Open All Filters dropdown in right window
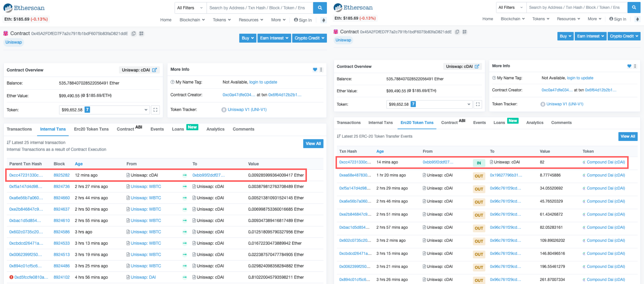Image resolution: width=644 pixels, height=284 pixels. click(x=511, y=8)
